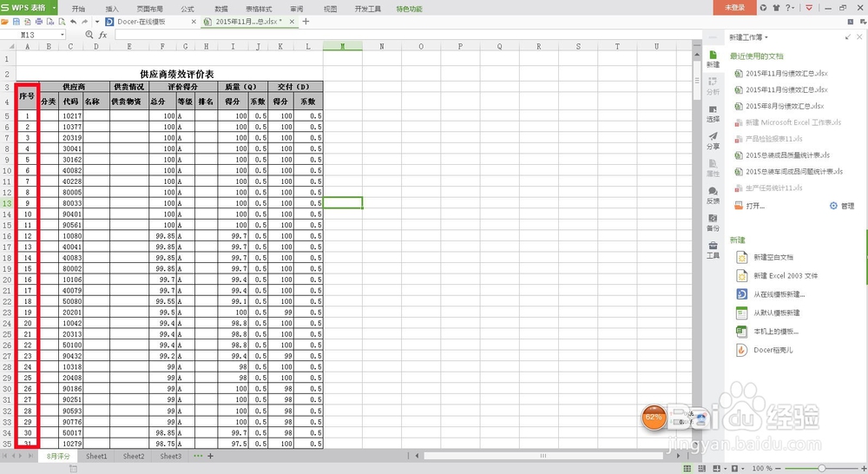Viewport: 868px width, 474px height.
Task: Open the 审阅 ribbon tab
Action: click(297, 9)
